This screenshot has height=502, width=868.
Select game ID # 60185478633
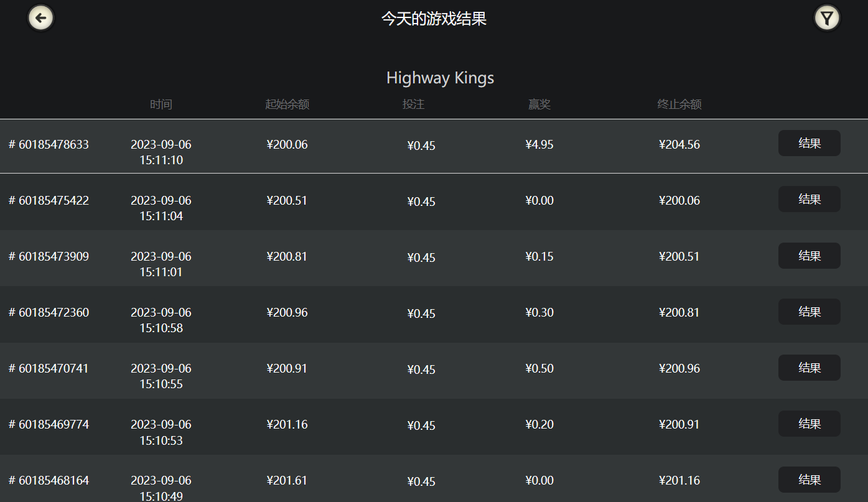tap(49, 145)
